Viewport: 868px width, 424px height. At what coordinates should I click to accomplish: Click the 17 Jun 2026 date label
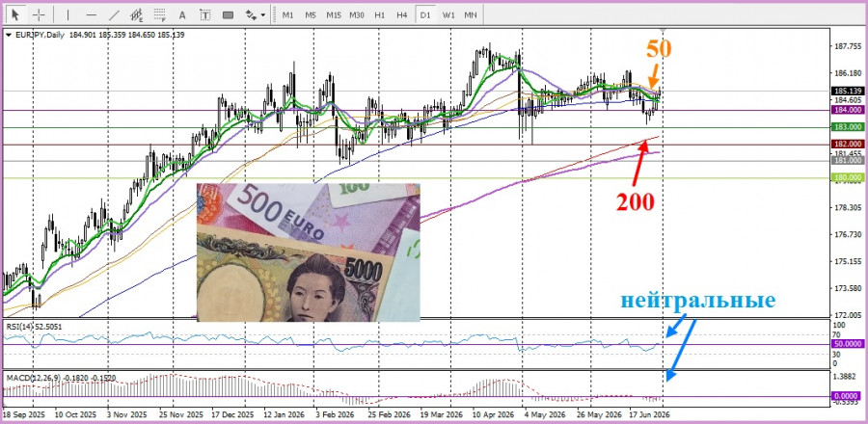[x=649, y=413]
